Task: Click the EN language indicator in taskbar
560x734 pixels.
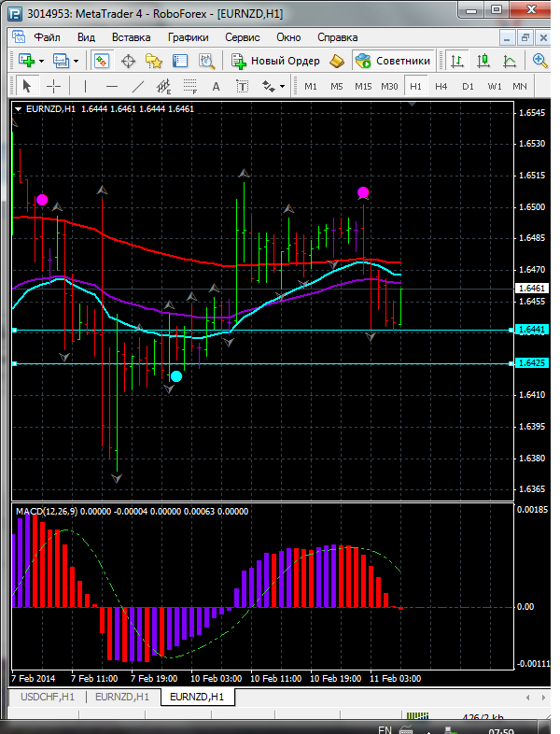Action: (385, 729)
